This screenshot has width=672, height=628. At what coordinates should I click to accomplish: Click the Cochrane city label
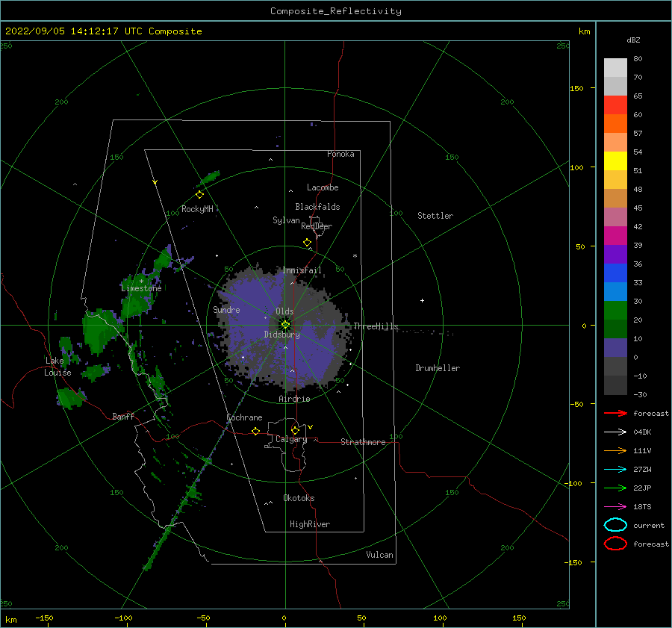coord(244,417)
